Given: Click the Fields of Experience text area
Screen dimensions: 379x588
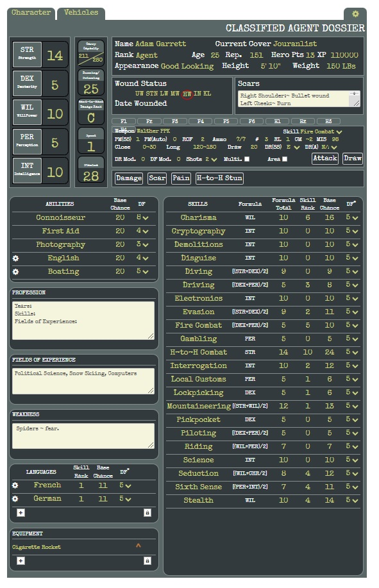Looking at the screenshot, I should click(x=83, y=381).
